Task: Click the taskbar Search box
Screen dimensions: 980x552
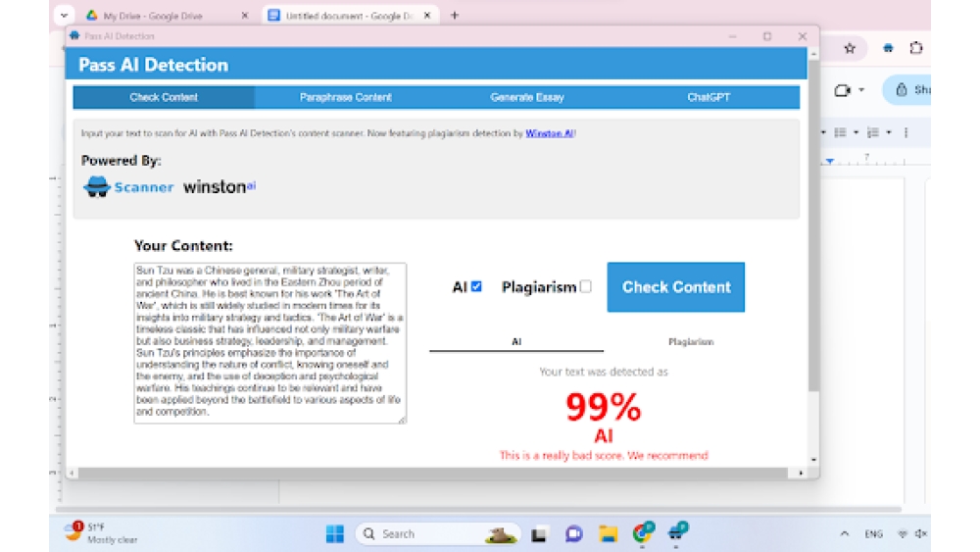Action: (437, 534)
